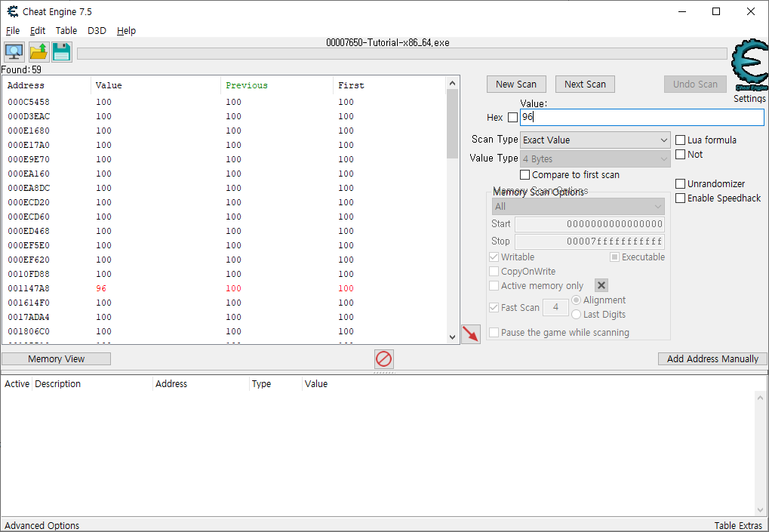Image resolution: width=769 pixels, height=532 pixels.
Task: Select result address 000C5458
Action: pos(224,102)
